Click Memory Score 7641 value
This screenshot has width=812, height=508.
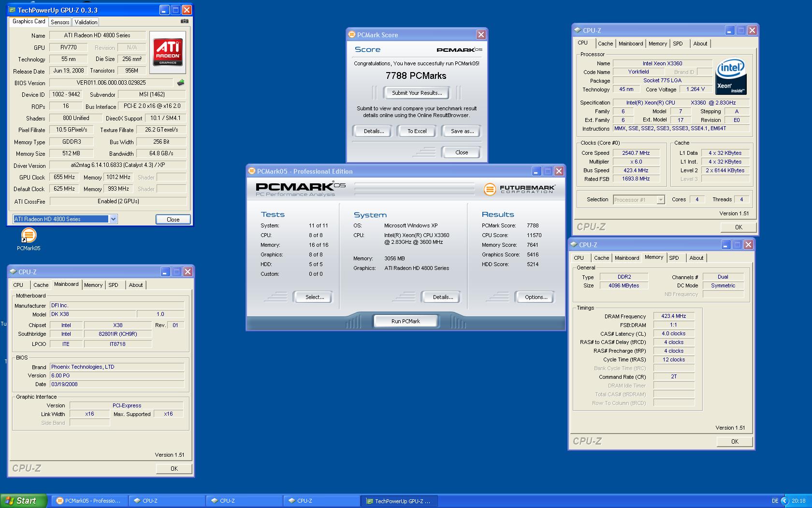pos(533,245)
